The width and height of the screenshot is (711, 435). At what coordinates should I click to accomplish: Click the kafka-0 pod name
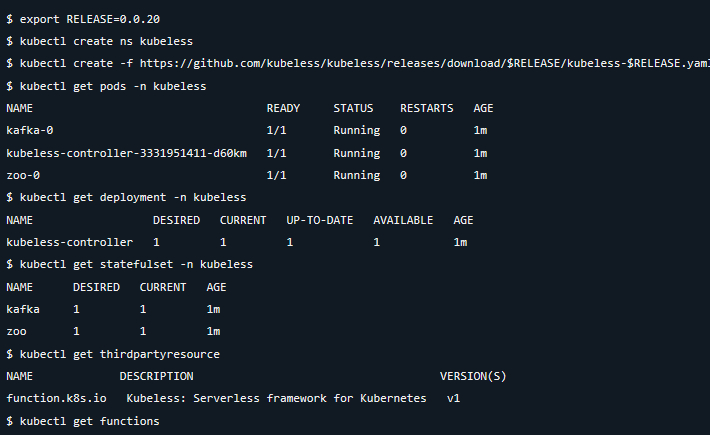[30, 130]
